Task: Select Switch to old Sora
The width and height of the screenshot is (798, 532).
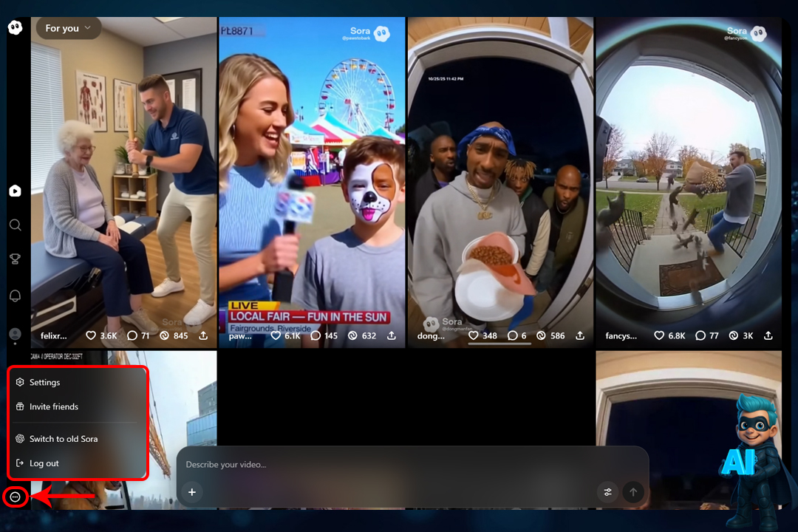Action: pyautogui.click(x=63, y=439)
